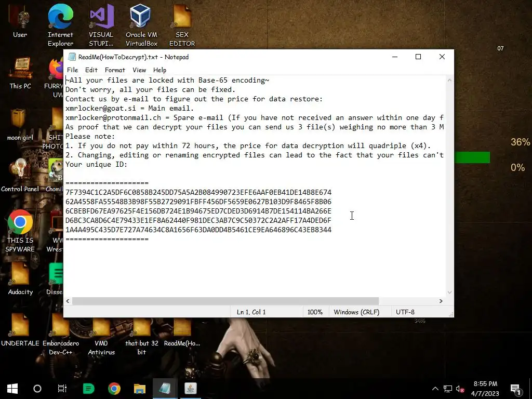The width and height of the screenshot is (532, 399).
Task: Open Notepad Edit menu
Action: 91,70
